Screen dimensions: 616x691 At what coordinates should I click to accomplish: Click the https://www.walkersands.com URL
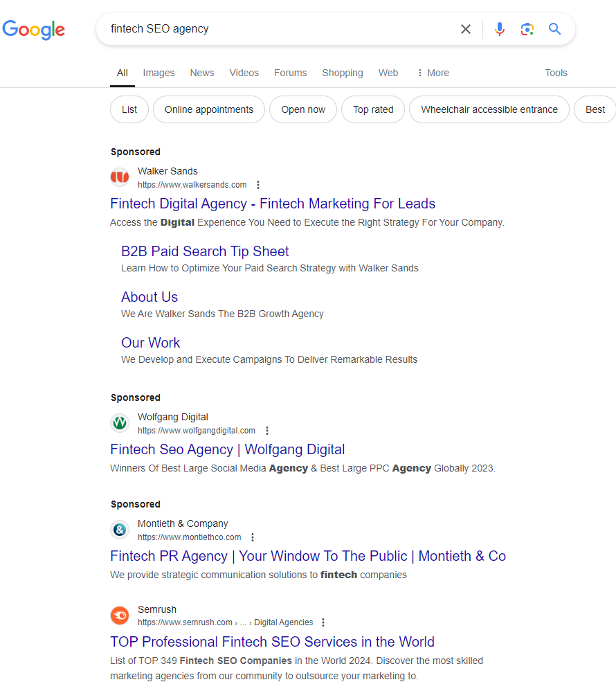click(192, 185)
